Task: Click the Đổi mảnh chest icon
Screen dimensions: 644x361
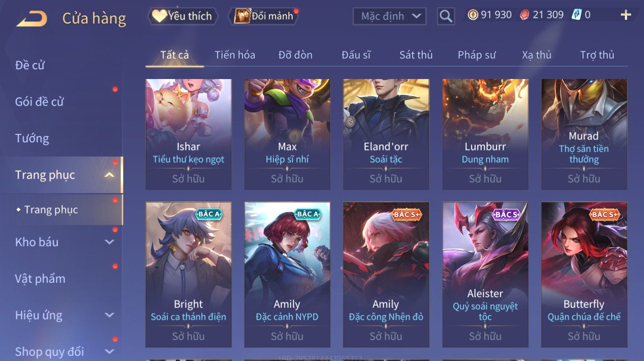Action: pos(242,16)
